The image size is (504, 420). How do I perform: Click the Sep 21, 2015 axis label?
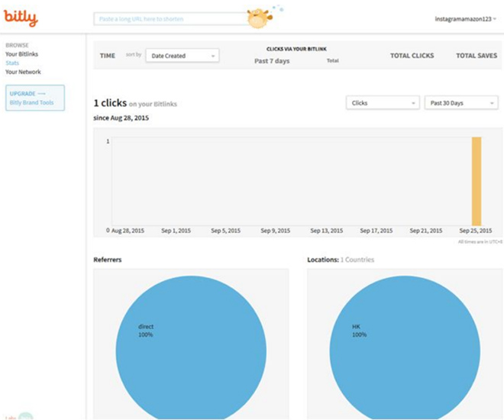point(426,231)
